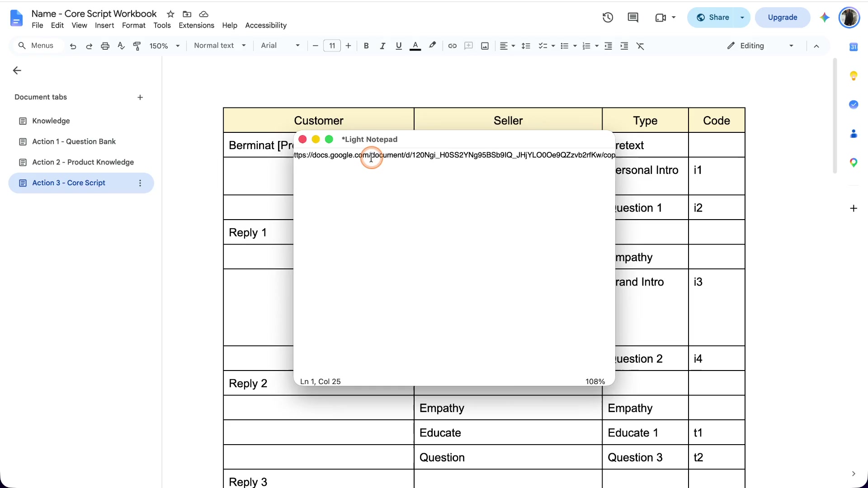Screen dimensions: 868x488
Task: Open the text color picker
Action: click(415, 46)
